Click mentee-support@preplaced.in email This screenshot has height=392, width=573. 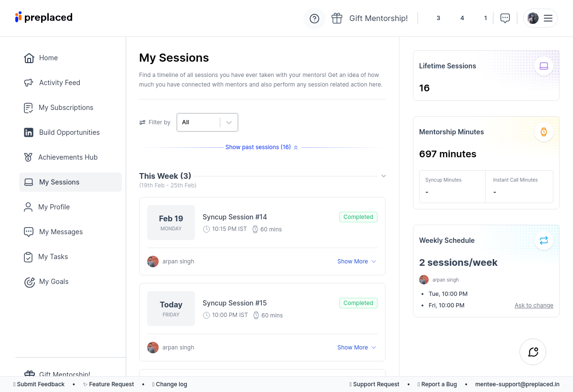[517, 384]
